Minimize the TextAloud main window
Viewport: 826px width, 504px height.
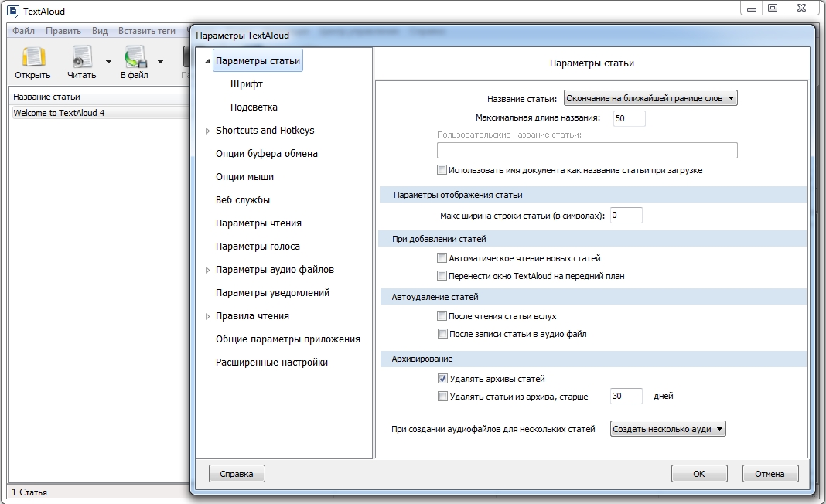coord(751,8)
